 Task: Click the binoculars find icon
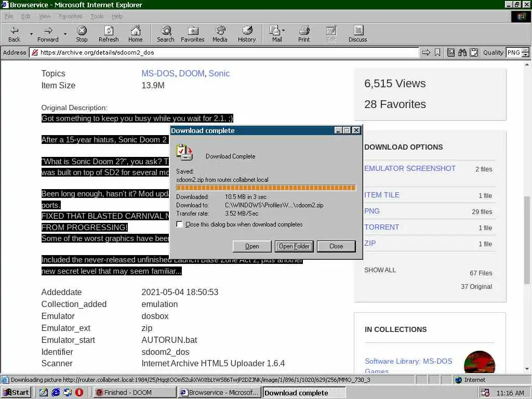coord(462,52)
